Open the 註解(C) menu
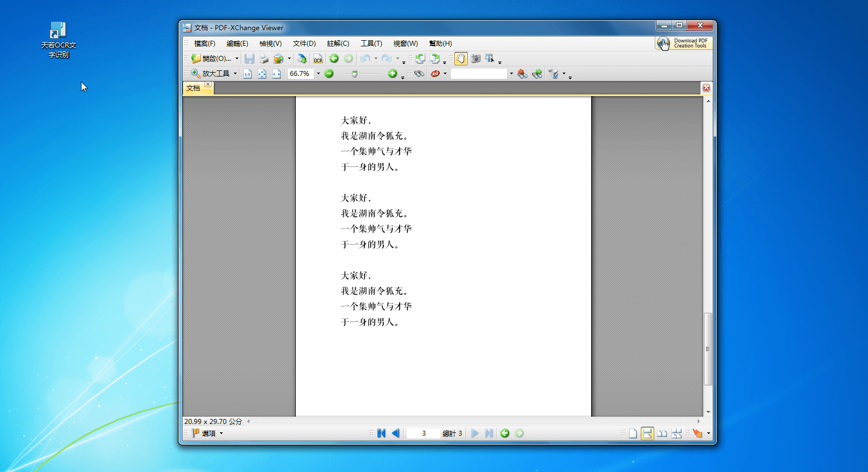This screenshot has width=868, height=472. coord(338,44)
